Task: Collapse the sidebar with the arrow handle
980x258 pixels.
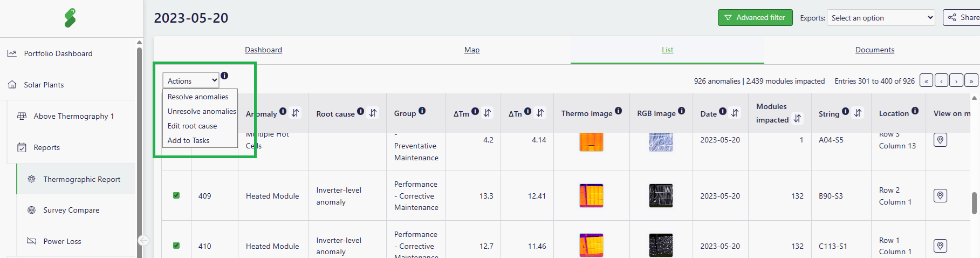Action: 143,240
